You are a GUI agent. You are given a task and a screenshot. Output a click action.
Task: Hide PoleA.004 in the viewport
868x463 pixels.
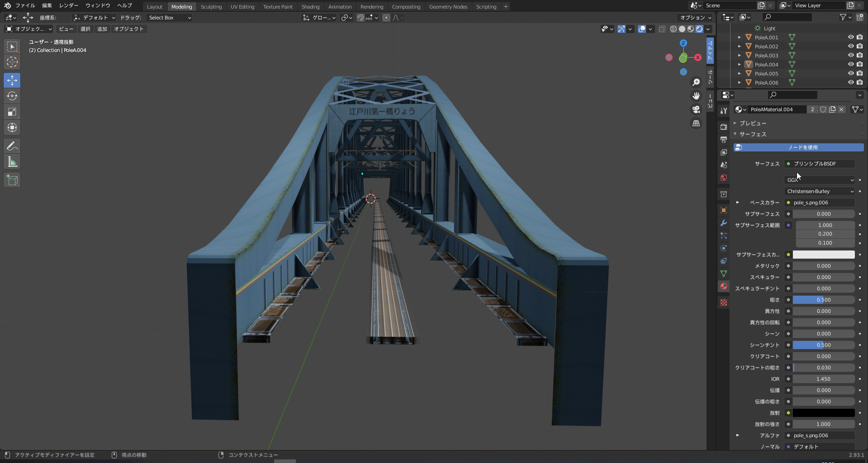pos(850,64)
